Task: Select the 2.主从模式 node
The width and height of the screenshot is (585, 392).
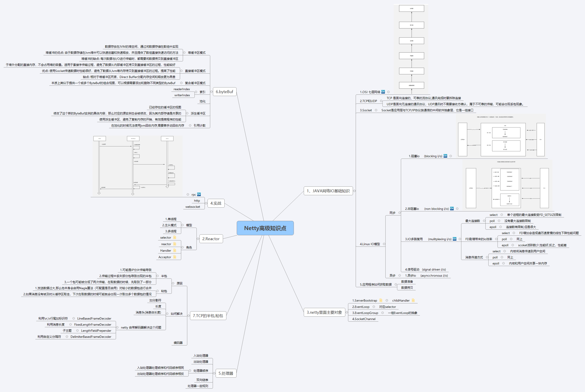Action: point(170,225)
